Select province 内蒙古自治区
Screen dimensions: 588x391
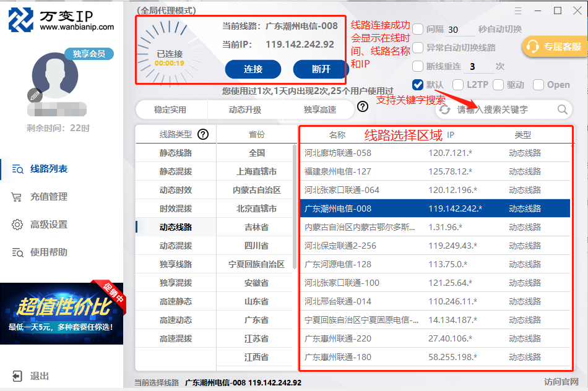[x=256, y=190]
